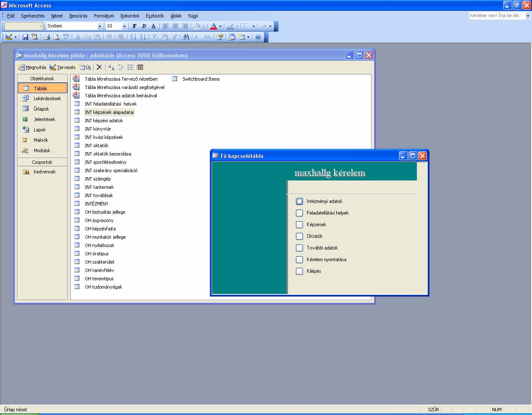Expand formatting toolbar options chevron
Screen dimensions: 532x415
point(276,27)
